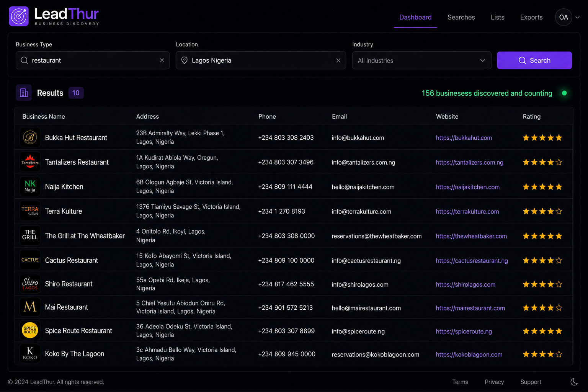This screenshot has width=588, height=392.
Task: Open Spice Route yellow logo
Action: coord(30,330)
